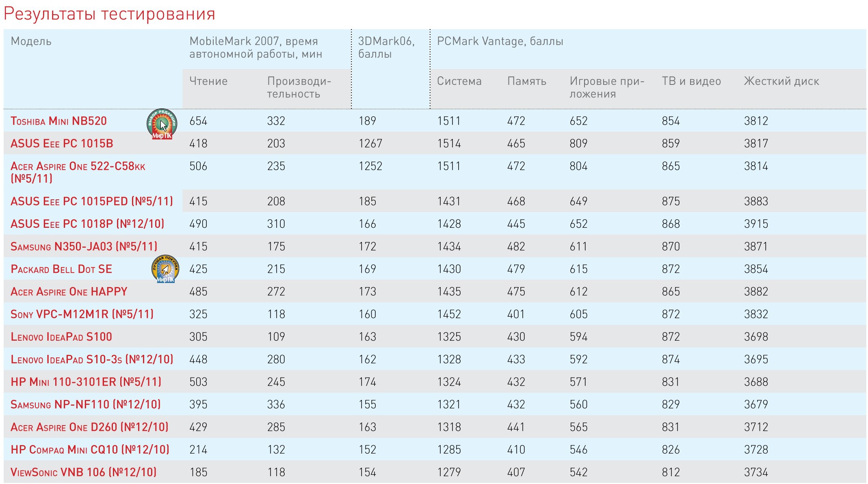868x484 pixels.
Task: Click the Lenovo IdeaPad S100 model name
Action: click(x=61, y=337)
